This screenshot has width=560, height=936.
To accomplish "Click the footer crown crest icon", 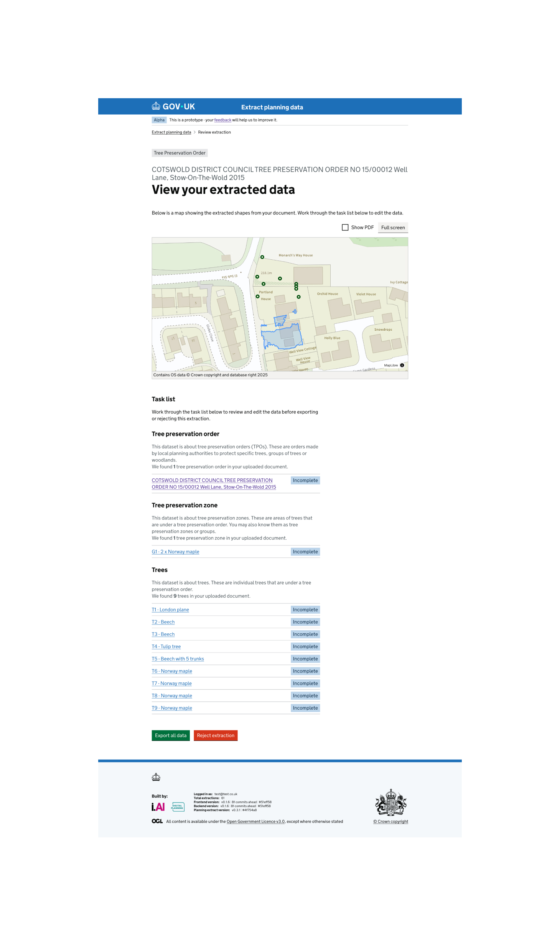I will (156, 777).
